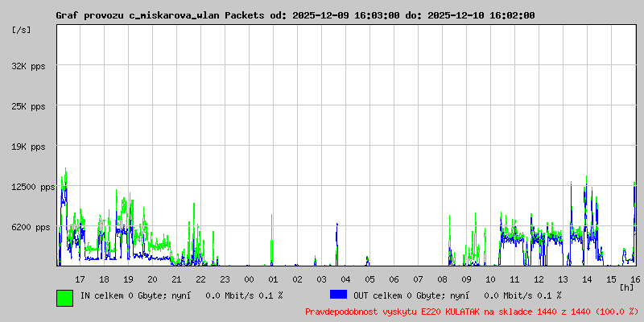Viewport: 644px width, 322px height.
Task: Click the blue OUT legend color swatch
Action: [338, 295]
